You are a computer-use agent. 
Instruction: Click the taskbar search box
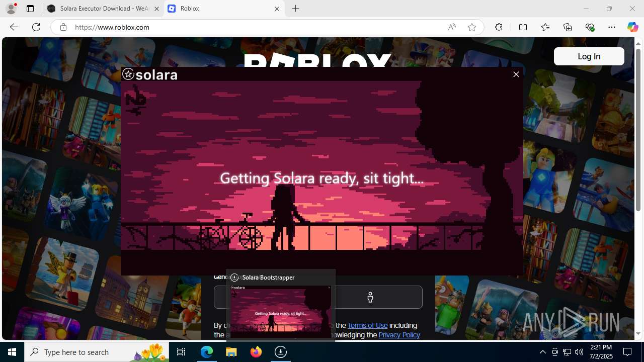tap(97, 352)
